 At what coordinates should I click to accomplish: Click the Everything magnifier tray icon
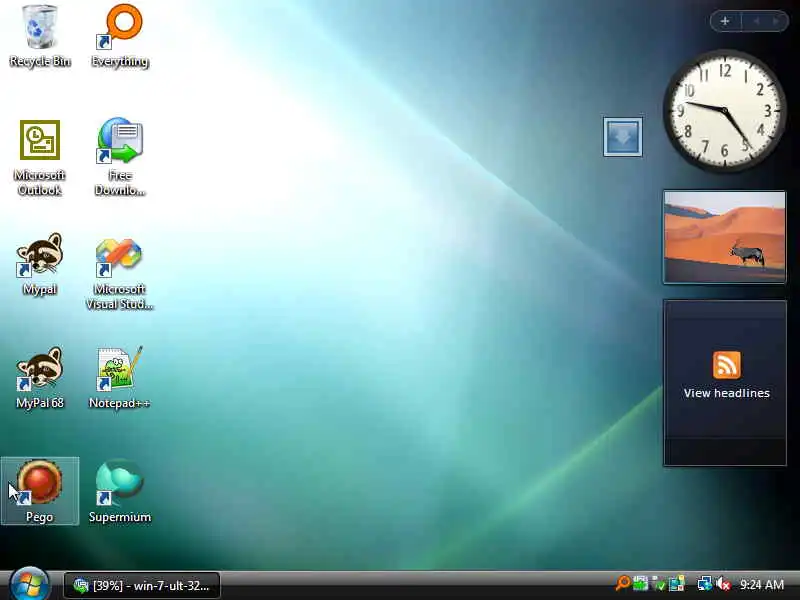click(622, 584)
